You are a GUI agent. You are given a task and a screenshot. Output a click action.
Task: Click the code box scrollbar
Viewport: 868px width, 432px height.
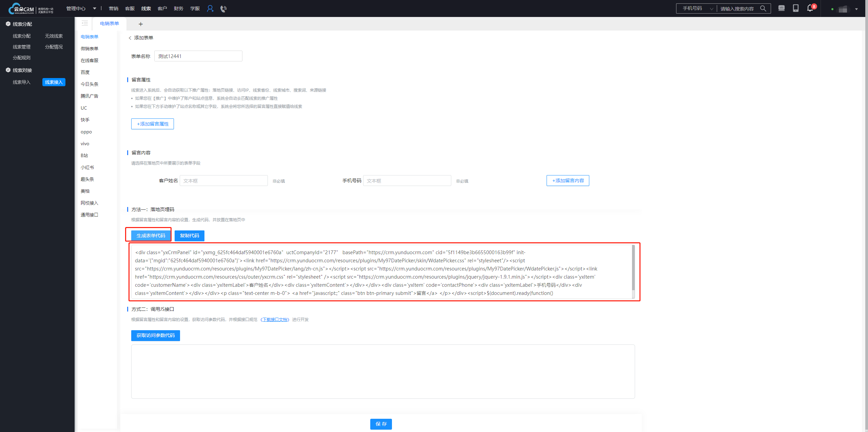[x=633, y=268]
